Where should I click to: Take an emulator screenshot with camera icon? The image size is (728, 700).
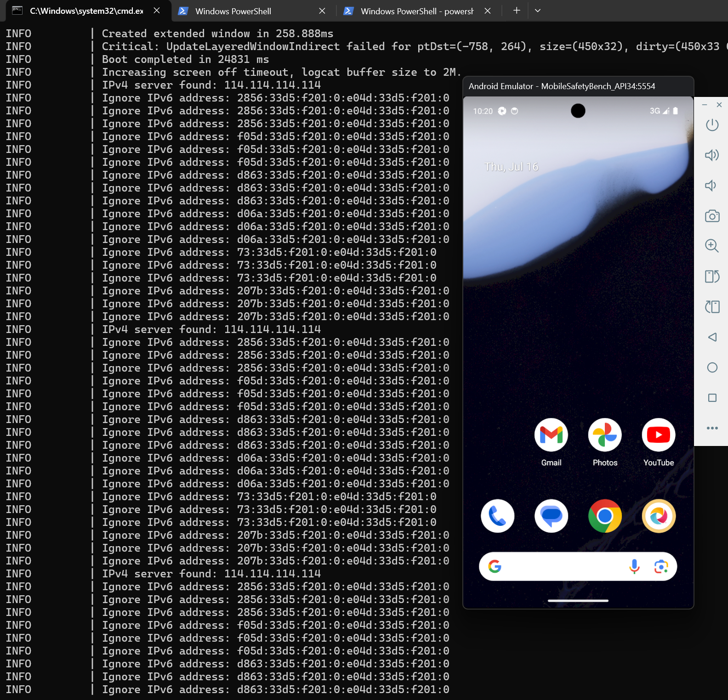(712, 216)
